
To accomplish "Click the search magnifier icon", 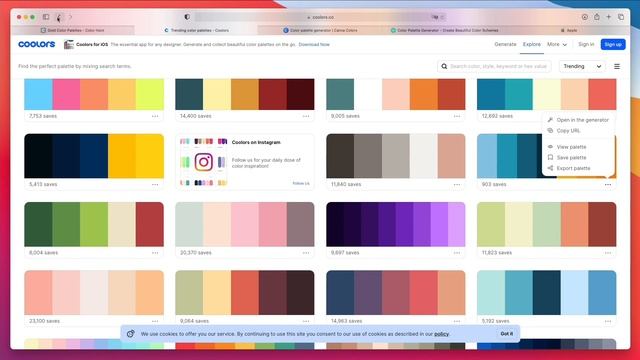I will pos(444,66).
